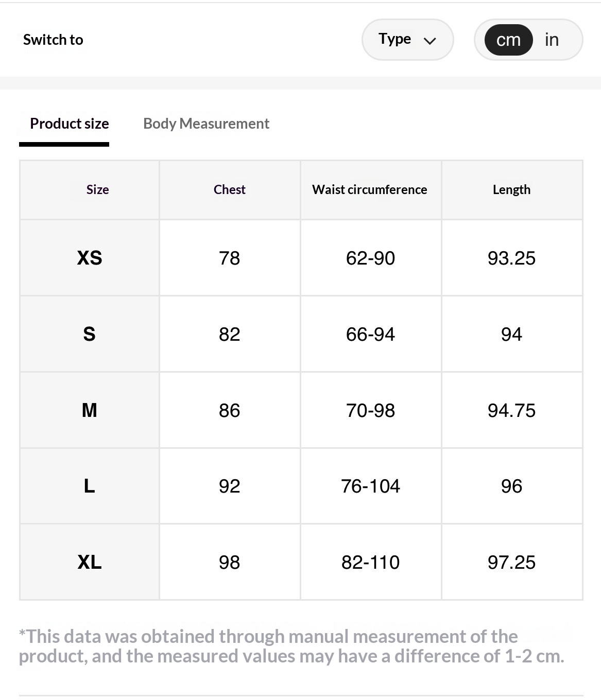601x700 pixels.
Task: Click the Waist circumference column header
Action: tap(370, 190)
